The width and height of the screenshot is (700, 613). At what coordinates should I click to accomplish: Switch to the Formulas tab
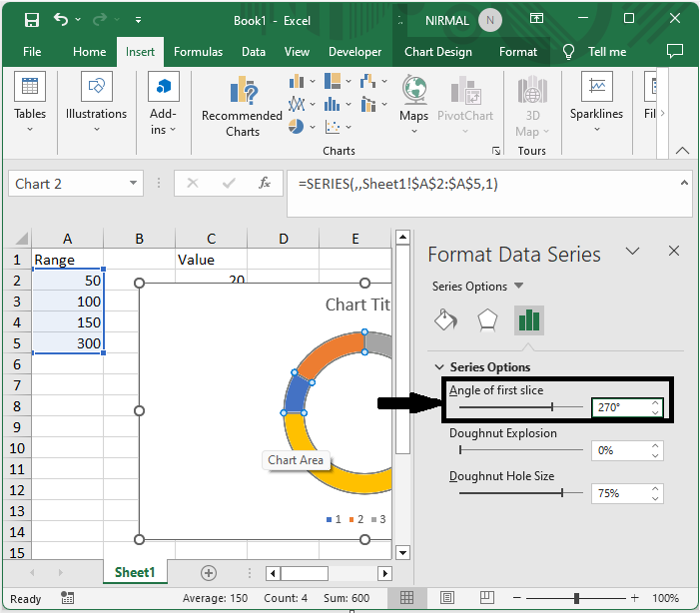(198, 52)
